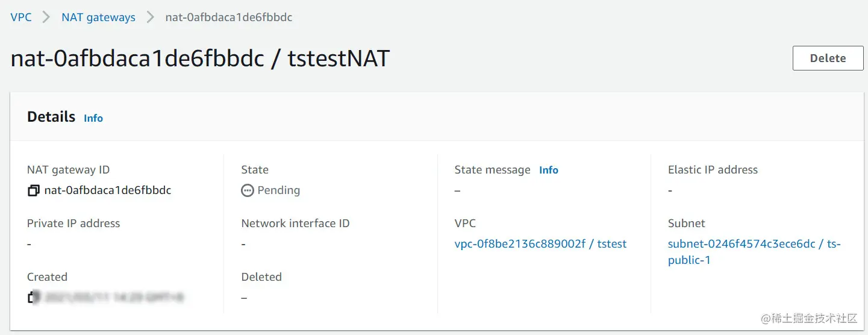Viewport: 868px width, 335px height.
Task: Click the chevron after NAT gateways breadcrumb
Action: [150, 17]
